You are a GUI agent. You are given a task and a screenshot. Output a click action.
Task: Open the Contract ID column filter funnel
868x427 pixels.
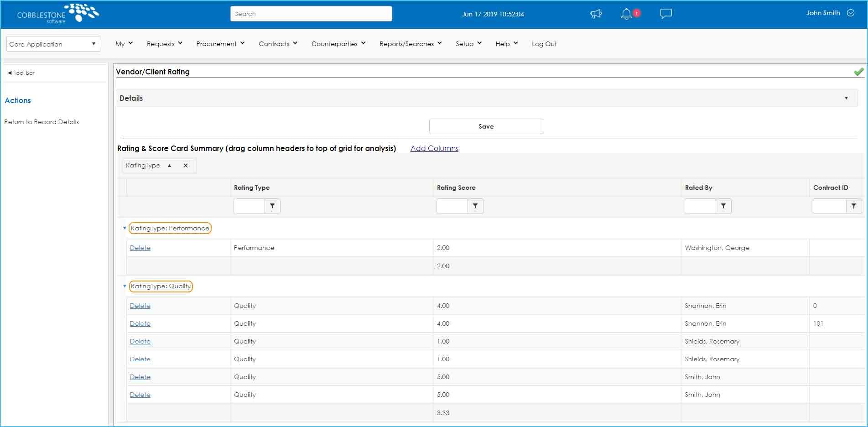(854, 206)
